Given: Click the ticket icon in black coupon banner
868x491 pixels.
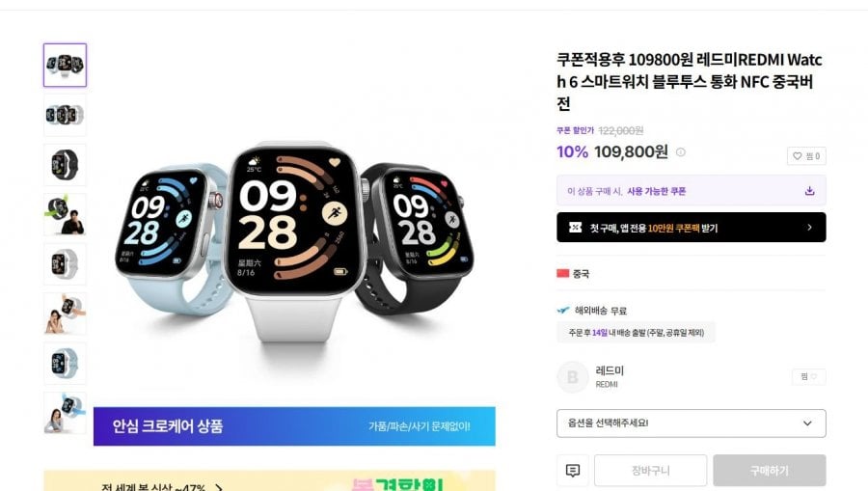Looking at the screenshot, I should 575,228.
